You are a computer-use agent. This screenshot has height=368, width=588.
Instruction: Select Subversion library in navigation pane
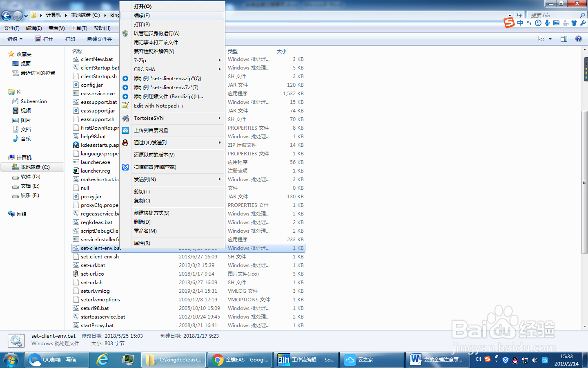coord(33,101)
